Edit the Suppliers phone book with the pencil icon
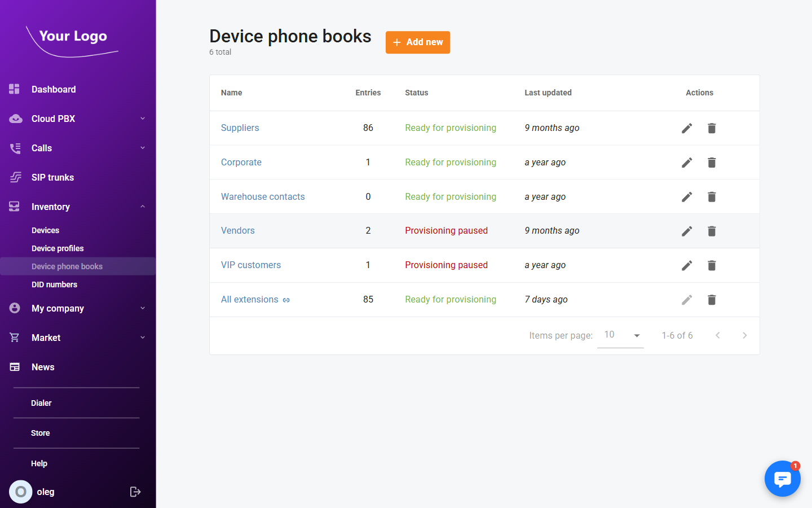Screen dimensions: 812x508 pos(687,128)
